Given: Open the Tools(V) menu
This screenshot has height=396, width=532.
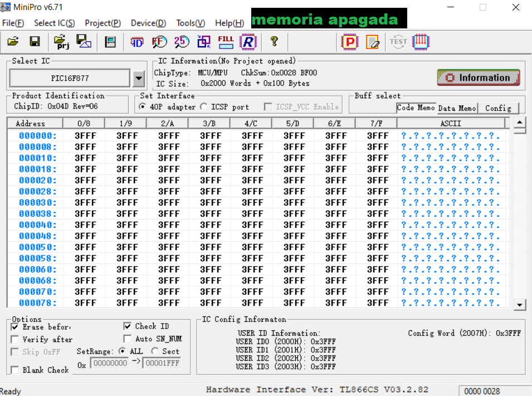Looking at the screenshot, I should click(x=191, y=23).
